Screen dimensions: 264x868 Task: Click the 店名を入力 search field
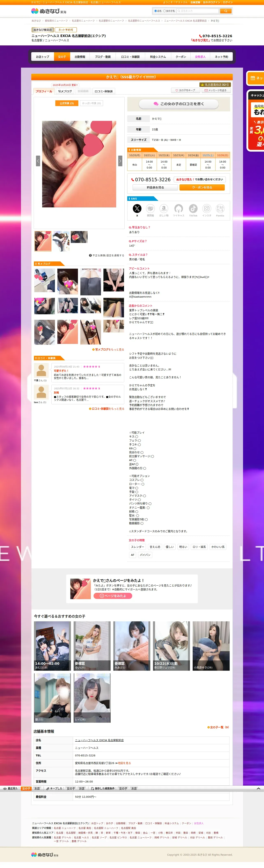click(197, 11)
